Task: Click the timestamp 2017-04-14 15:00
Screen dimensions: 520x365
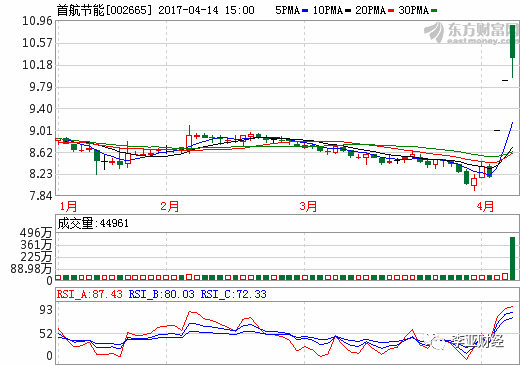Action: pos(206,10)
